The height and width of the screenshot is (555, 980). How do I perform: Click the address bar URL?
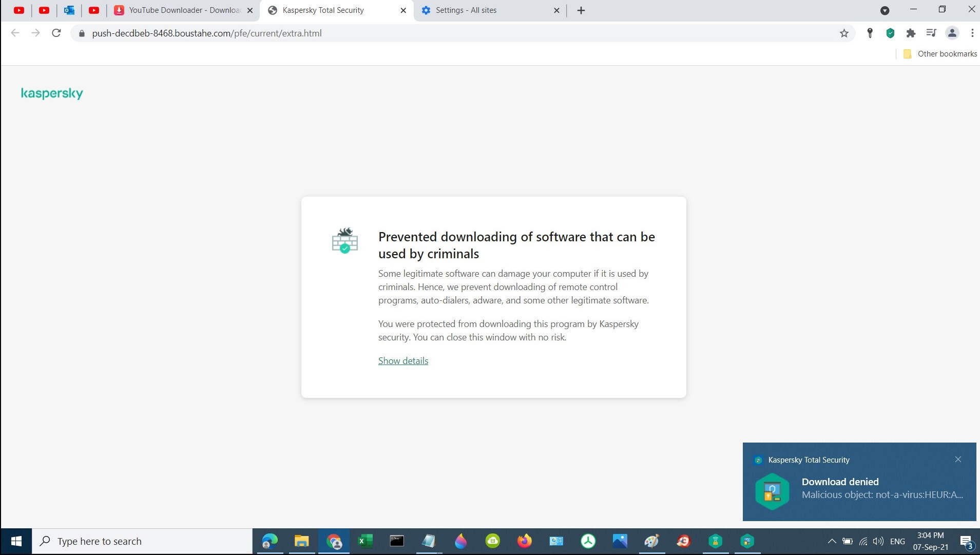pos(207,33)
